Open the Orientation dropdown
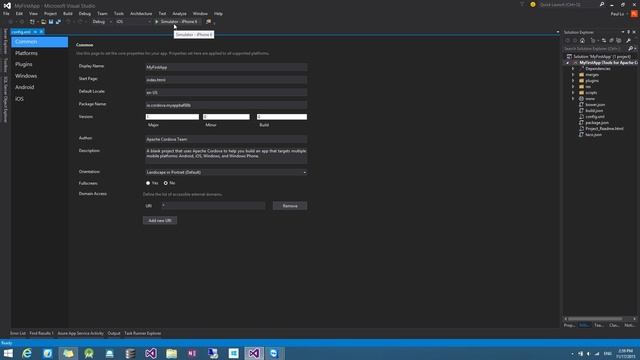The image size is (640, 360). point(226,172)
